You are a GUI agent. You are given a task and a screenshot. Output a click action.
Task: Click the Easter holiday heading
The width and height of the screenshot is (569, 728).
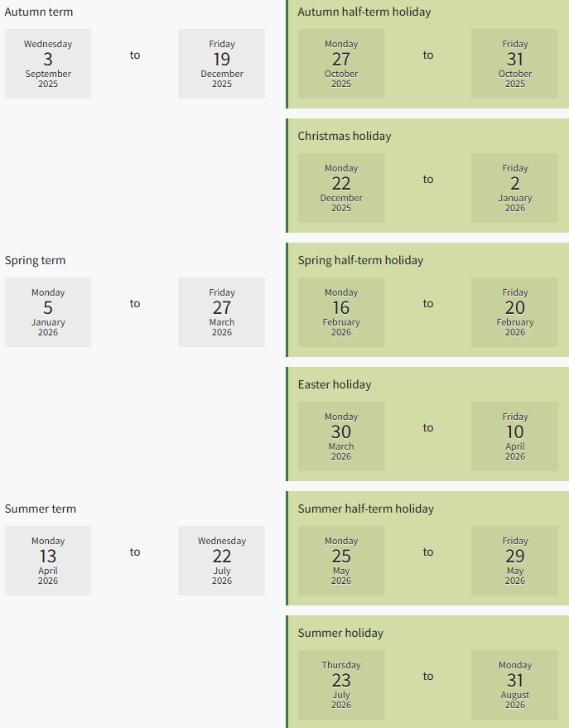pyautogui.click(x=335, y=384)
